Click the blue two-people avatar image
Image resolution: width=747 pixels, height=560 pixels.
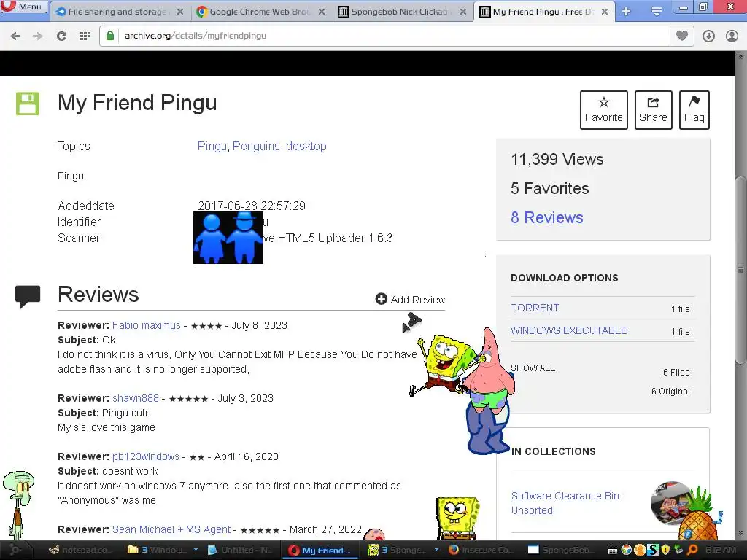click(228, 238)
